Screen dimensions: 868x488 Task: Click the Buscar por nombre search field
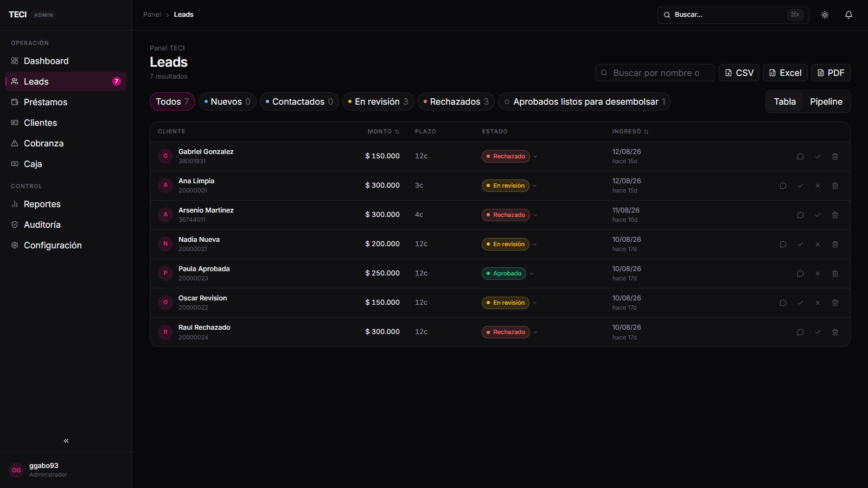point(655,73)
